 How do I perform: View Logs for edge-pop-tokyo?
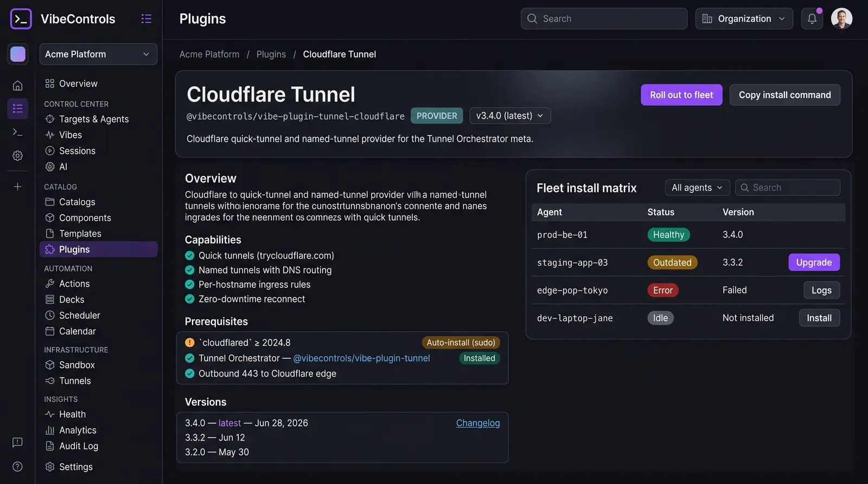tap(821, 291)
